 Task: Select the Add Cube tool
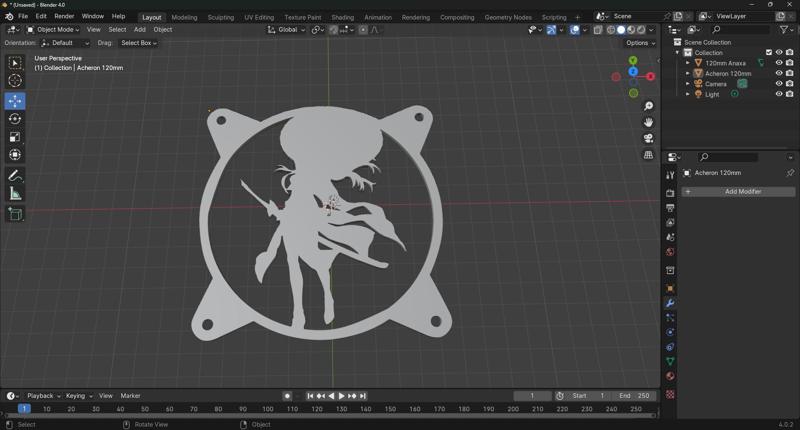tap(15, 214)
